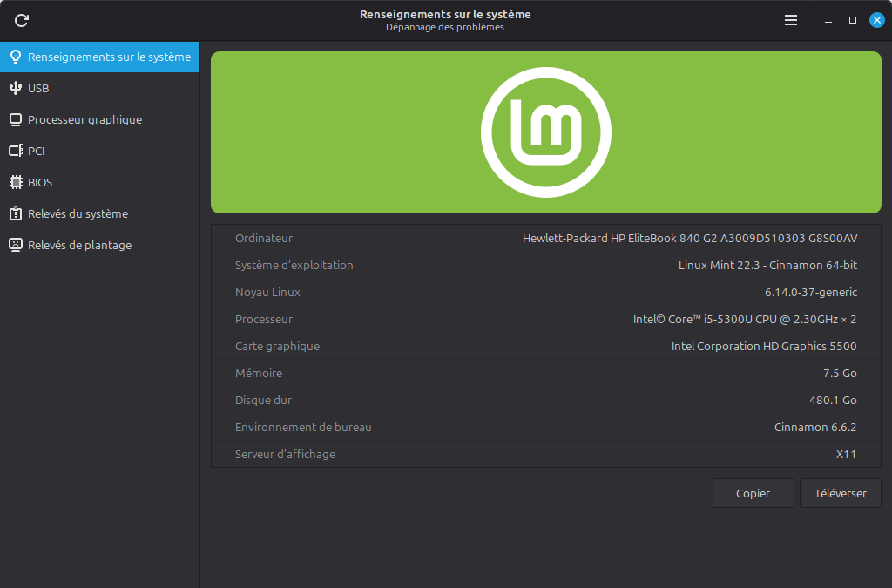Open the Relevés du système log icon

click(15, 213)
